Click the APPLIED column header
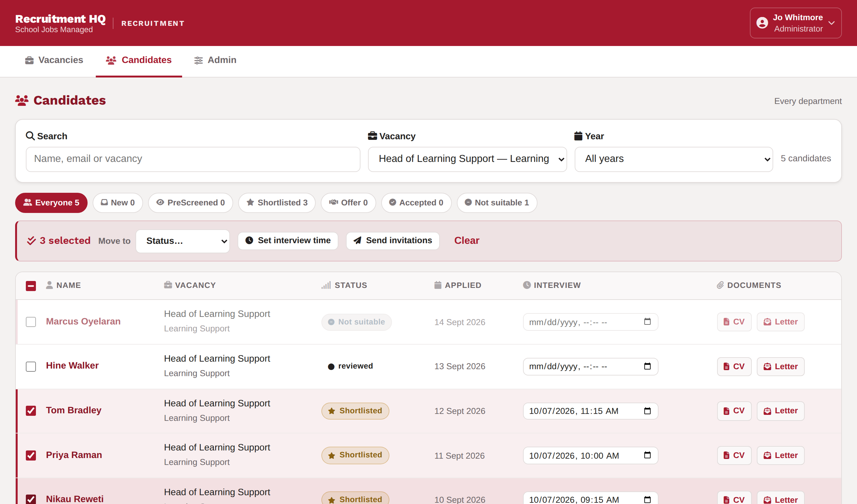This screenshot has height=504, width=857. tap(457, 285)
